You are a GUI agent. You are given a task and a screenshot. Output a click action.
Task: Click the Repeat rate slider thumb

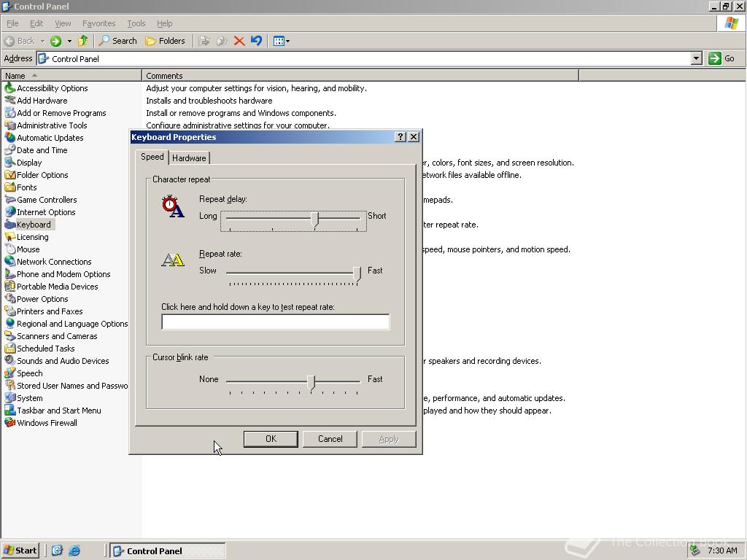(357, 274)
